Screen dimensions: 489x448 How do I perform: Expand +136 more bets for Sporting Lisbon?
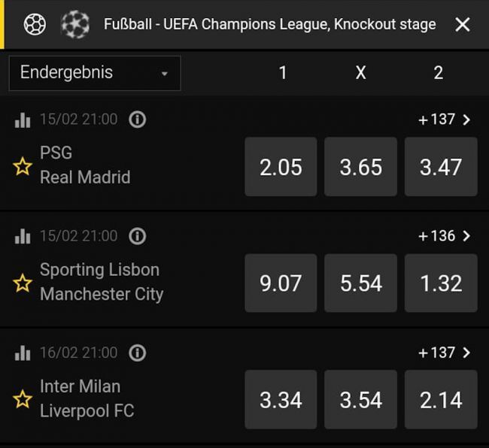445,236
